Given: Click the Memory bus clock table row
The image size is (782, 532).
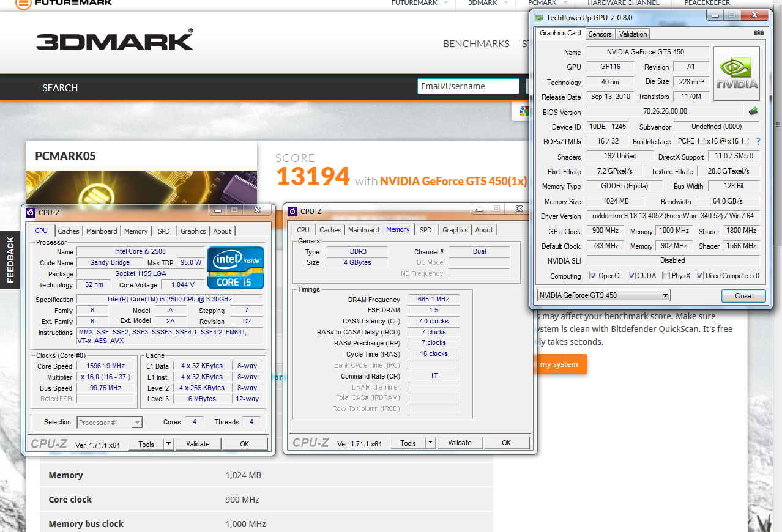Looking at the screenshot, I should [x=266, y=524].
